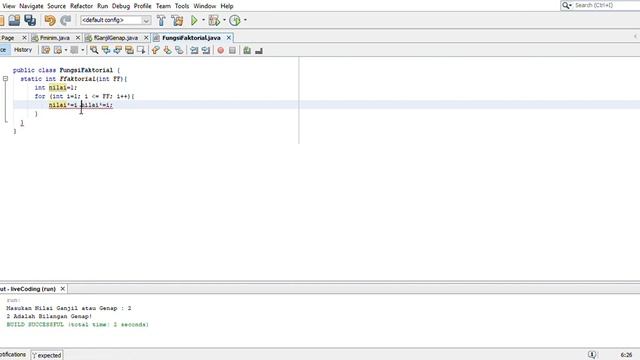This screenshot has width=640, height=360.
Task: Close the Output liveCoding tab
Action: point(62,289)
